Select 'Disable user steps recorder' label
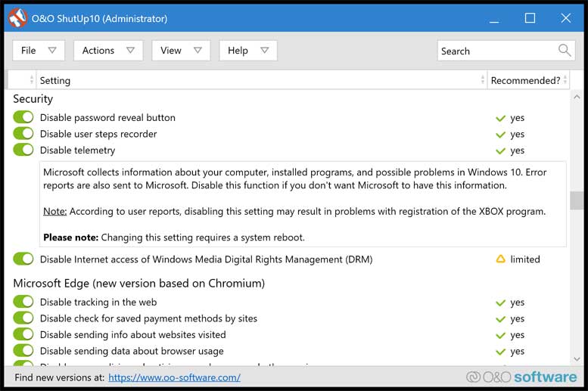 [98, 134]
